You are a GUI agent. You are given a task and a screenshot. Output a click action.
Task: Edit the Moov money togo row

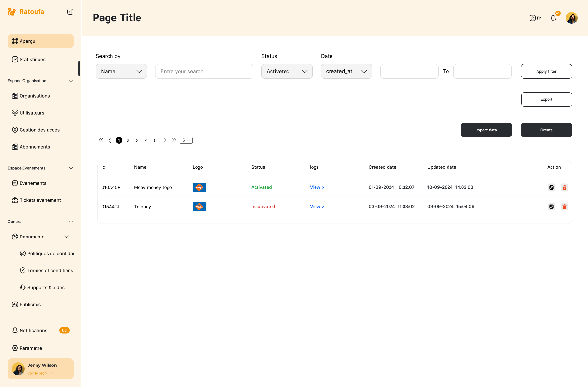point(551,187)
